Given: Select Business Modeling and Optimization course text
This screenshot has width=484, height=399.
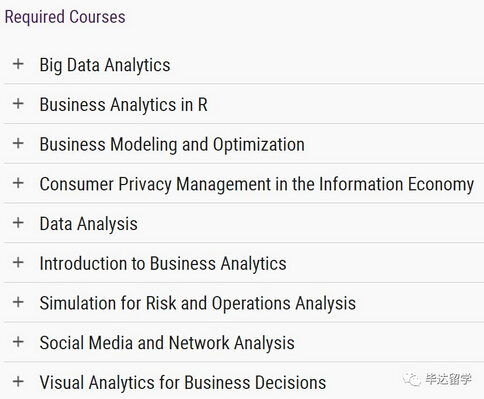Looking at the screenshot, I should pos(172,144).
